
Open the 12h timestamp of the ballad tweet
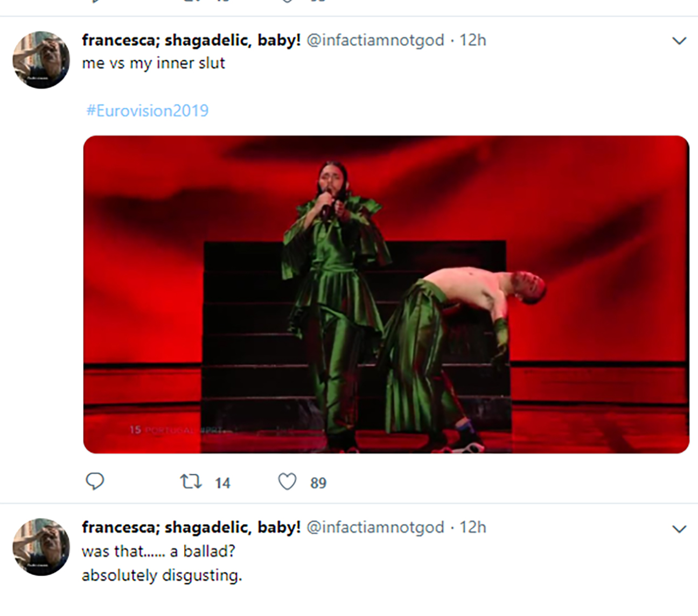(473, 528)
